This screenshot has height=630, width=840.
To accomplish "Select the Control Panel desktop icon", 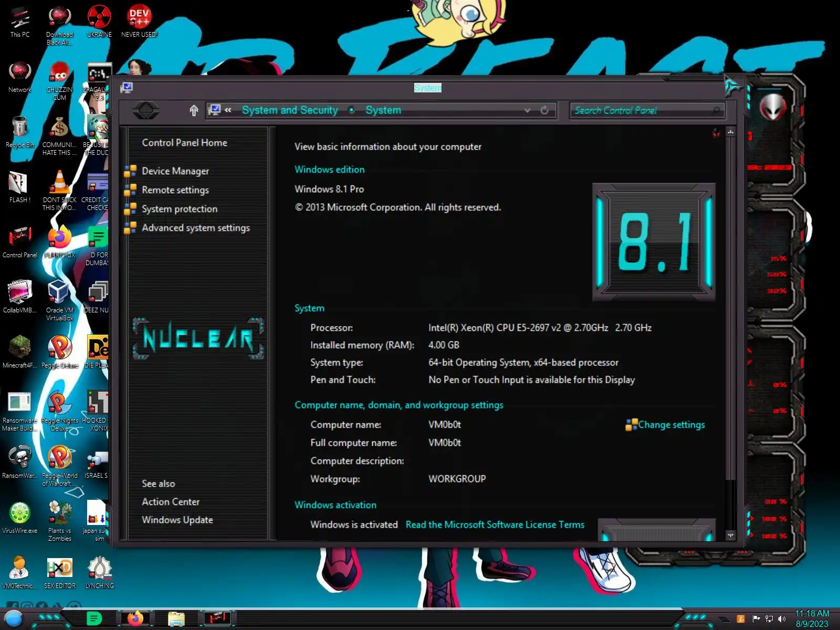I will 20,243.
